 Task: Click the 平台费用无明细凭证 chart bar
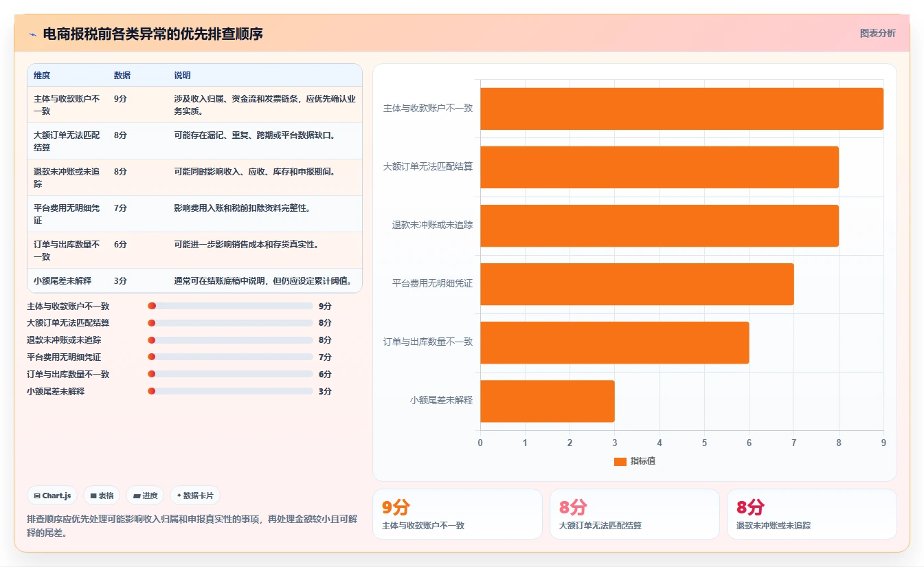click(x=637, y=284)
